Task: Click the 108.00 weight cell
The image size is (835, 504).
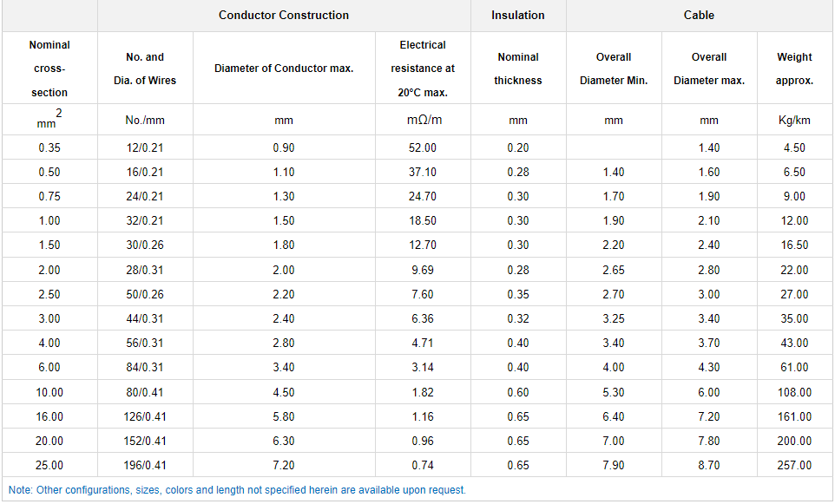Action: click(794, 393)
